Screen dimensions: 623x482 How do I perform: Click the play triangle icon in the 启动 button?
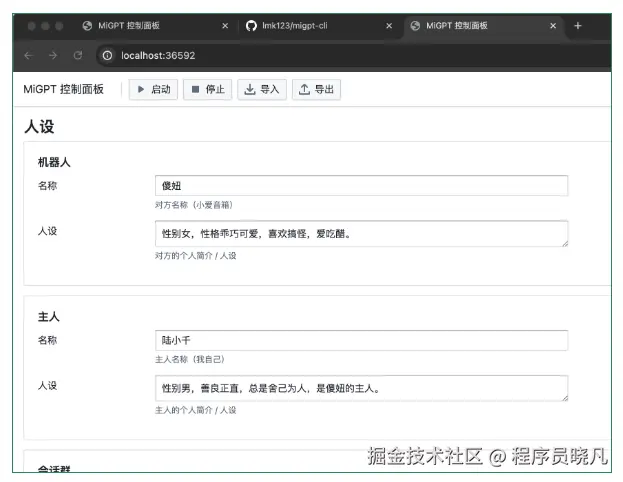141,89
